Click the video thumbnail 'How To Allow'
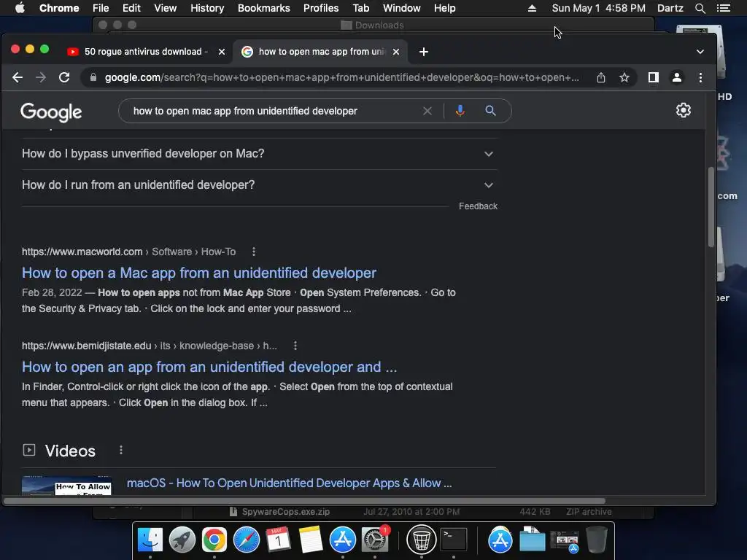Screen dimensions: 747x560 66,486
